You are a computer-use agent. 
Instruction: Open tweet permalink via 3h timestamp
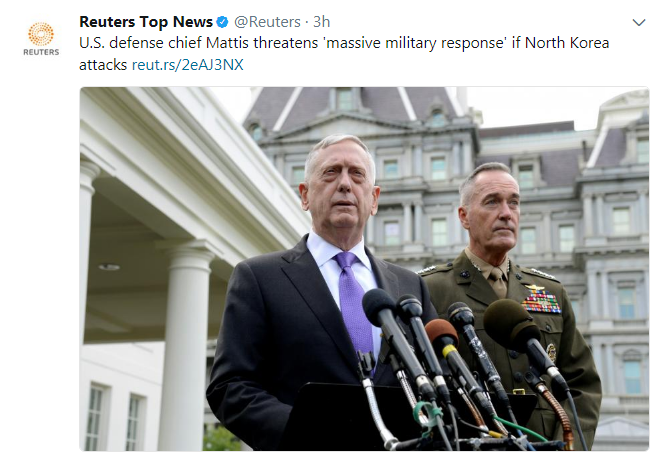[x=321, y=22]
